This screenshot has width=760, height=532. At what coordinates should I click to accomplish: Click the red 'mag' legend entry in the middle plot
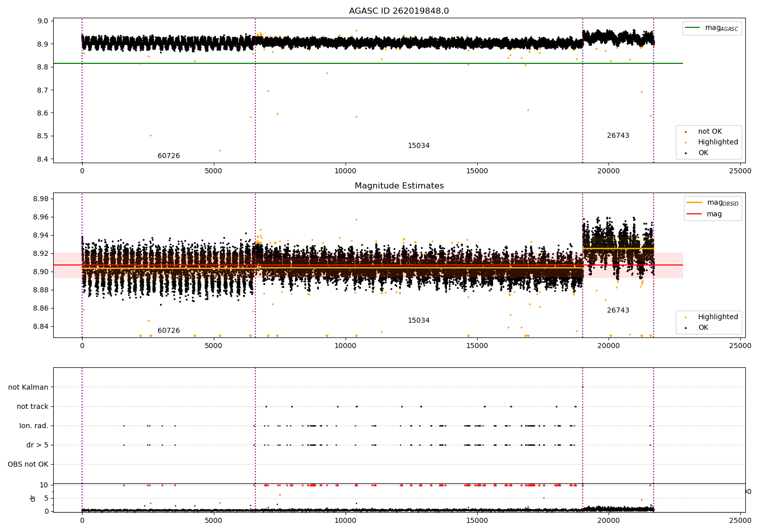705,214
